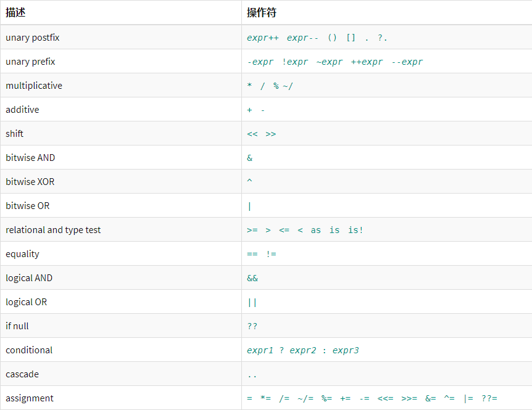Click the bitwise XOR caret operator
532x410 pixels.
[x=249, y=182]
